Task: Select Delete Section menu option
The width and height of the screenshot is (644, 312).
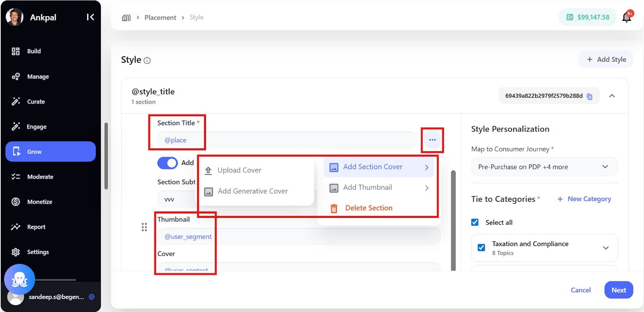Action: 368,208
